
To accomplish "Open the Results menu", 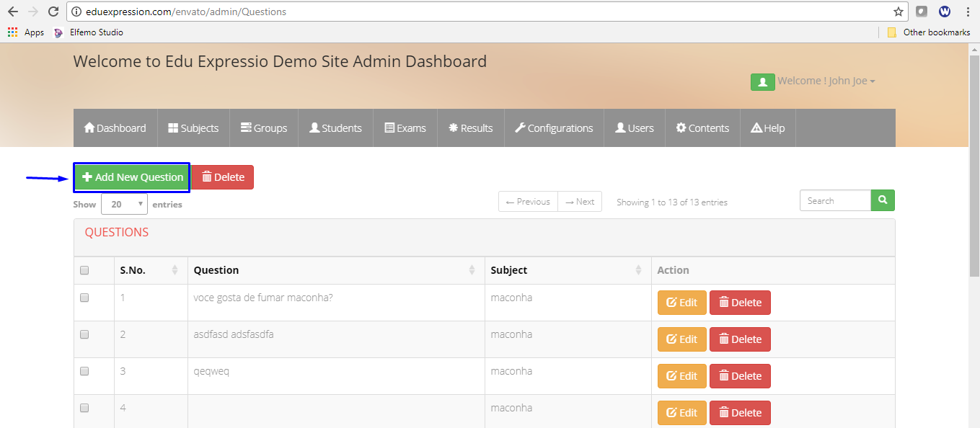I will pyautogui.click(x=471, y=128).
